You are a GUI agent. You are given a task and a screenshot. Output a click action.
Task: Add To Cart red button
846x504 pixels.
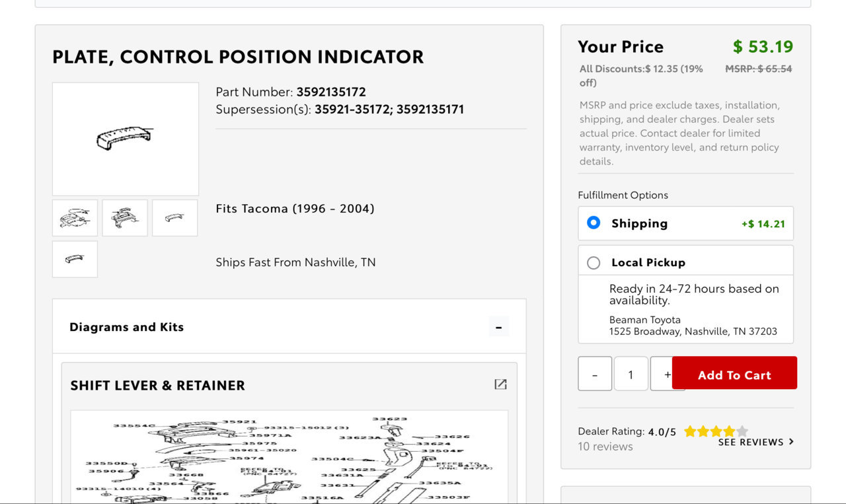pos(734,373)
